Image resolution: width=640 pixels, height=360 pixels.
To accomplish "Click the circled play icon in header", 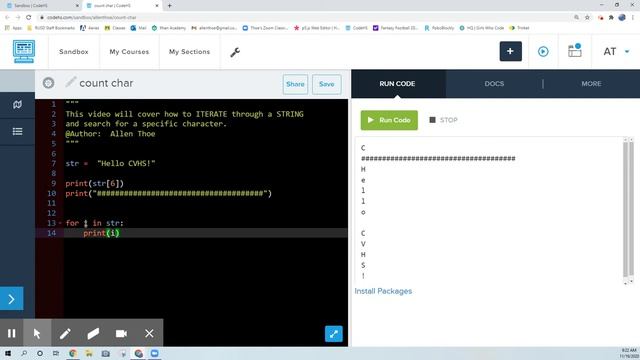I will click(x=543, y=51).
